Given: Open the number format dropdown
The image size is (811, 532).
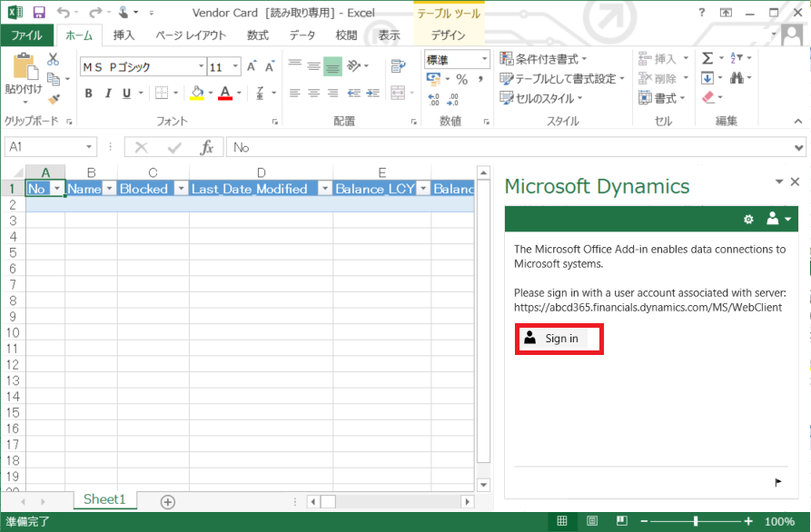Looking at the screenshot, I should pos(484,59).
